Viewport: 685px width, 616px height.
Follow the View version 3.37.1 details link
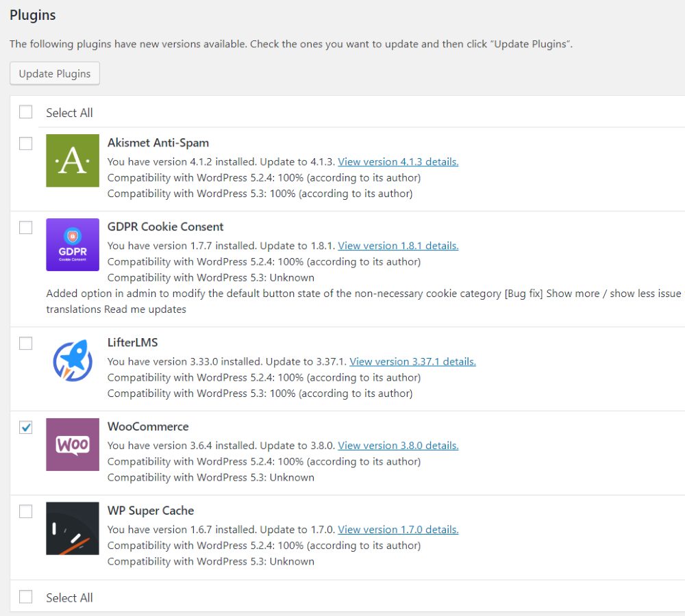click(x=412, y=361)
